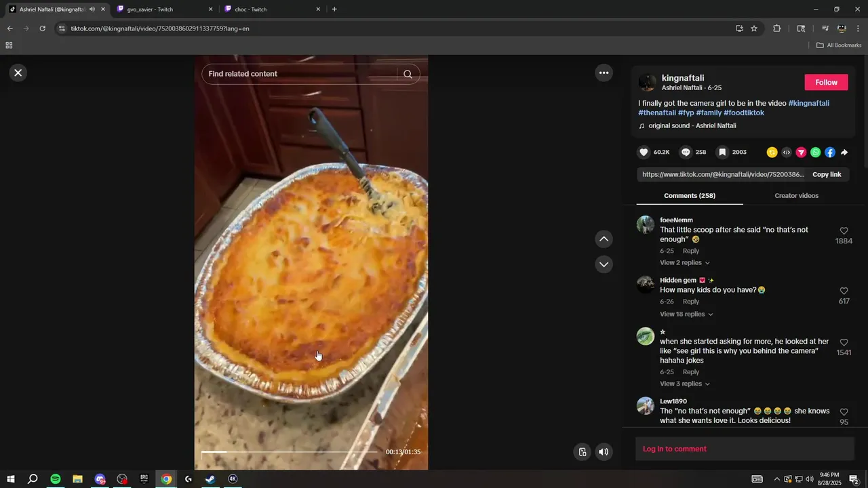Share via the pink send-to-friends icon
The width and height of the screenshot is (868, 488).
801,152
